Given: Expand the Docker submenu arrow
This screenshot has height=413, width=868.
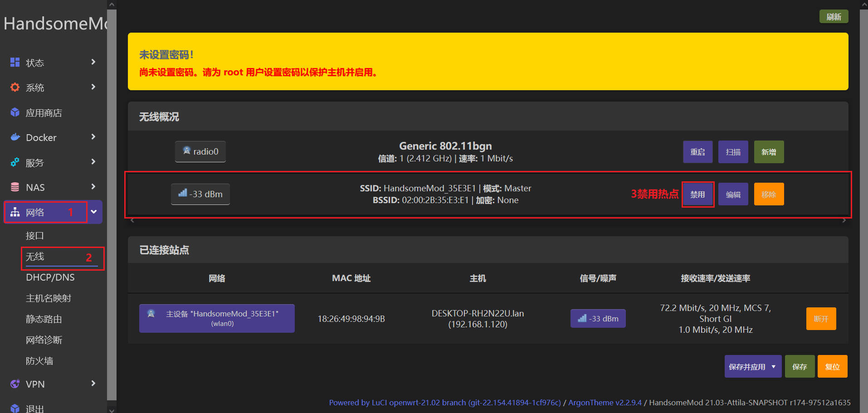Looking at the screenshot, I should click(x=93, y=137).
